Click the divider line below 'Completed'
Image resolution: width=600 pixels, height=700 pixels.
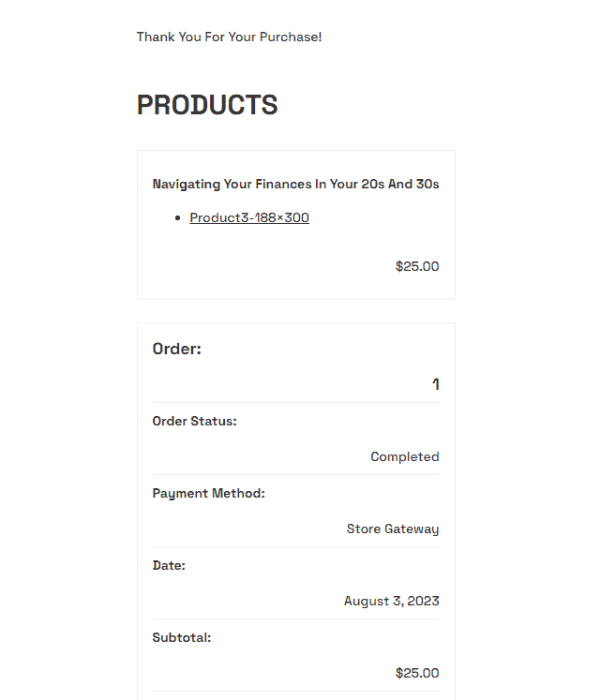(295, 475)
